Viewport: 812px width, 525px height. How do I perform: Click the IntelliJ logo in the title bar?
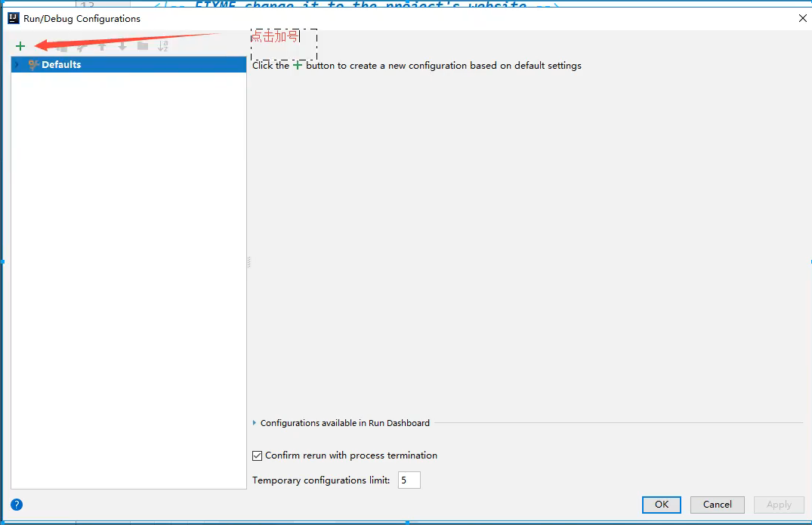pyautogui.click(x=14, y=18)
